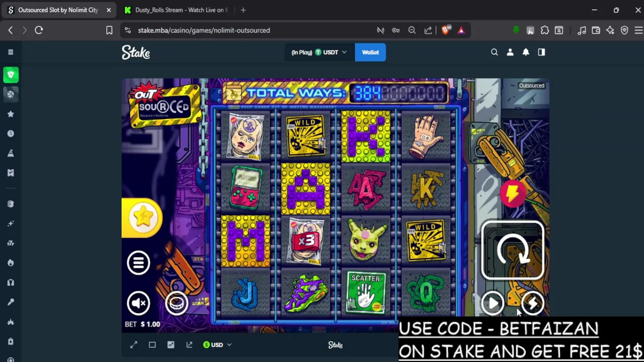Open Brave Rewards triangle icon
The width and height of the screenshot is (644, 362).
coord(461,30)
